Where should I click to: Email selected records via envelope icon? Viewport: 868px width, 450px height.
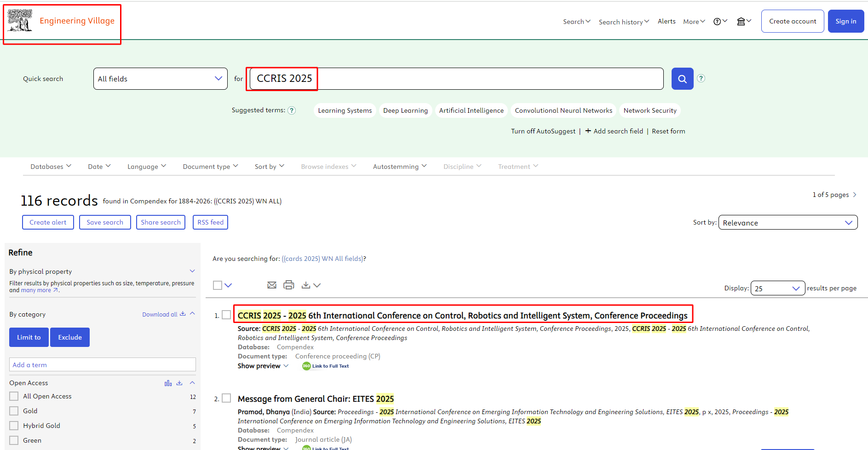[x=272, y=285]
